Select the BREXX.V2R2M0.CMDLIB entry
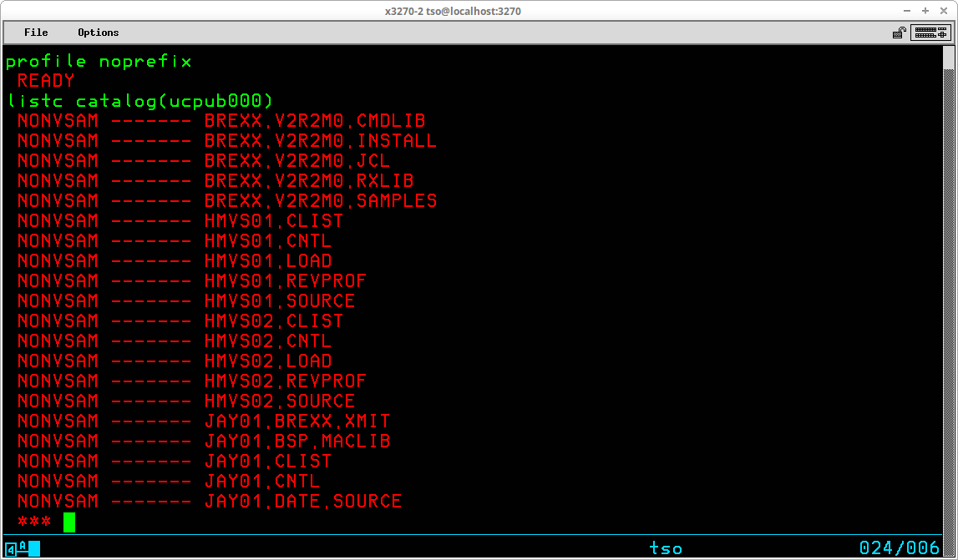Viewport: 958px width, 560px height. 221,121
